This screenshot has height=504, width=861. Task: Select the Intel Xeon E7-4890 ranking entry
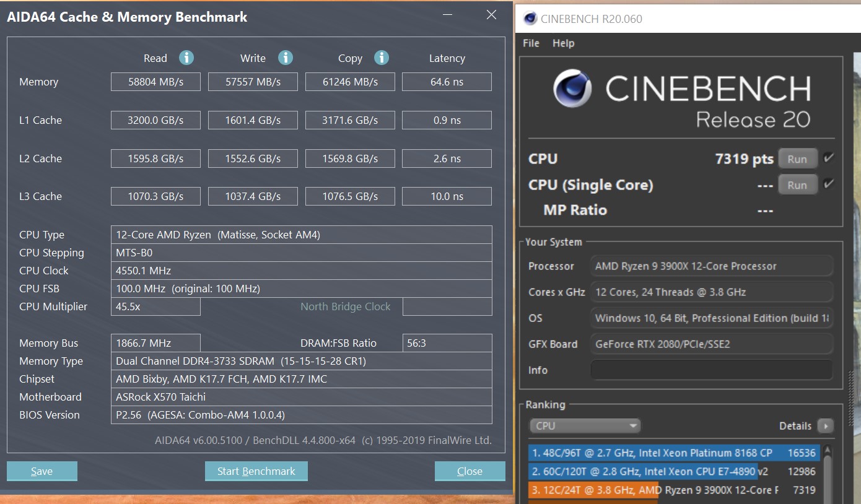675,471
